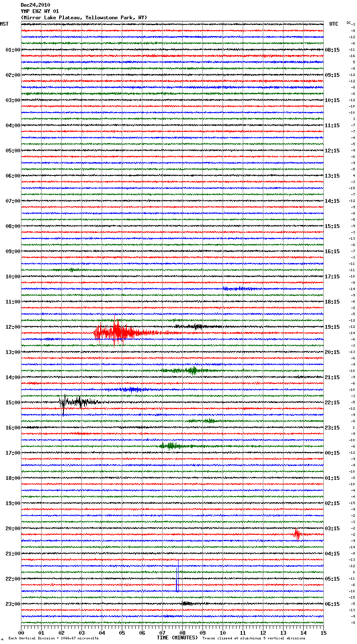
Task: Select the 02:00 MST time label
Action: pos(13,75)
